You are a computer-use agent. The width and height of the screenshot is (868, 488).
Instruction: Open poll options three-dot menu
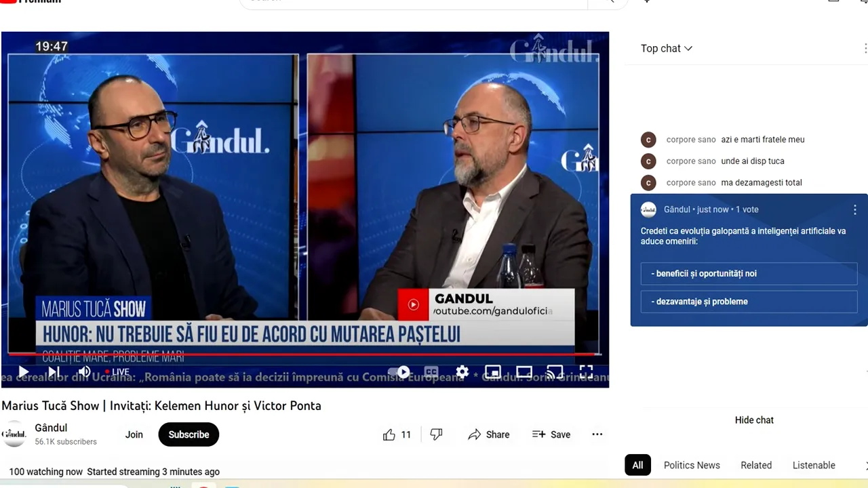[x=854, y=210]
